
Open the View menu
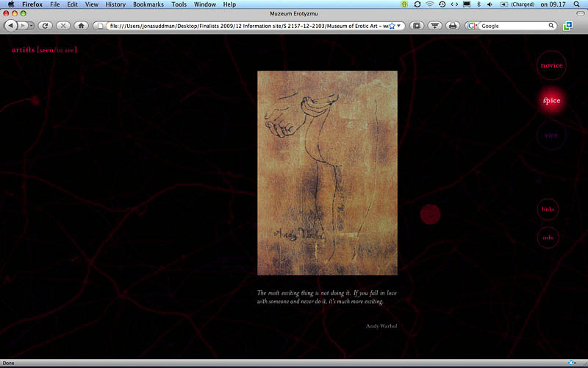[91, 4]
